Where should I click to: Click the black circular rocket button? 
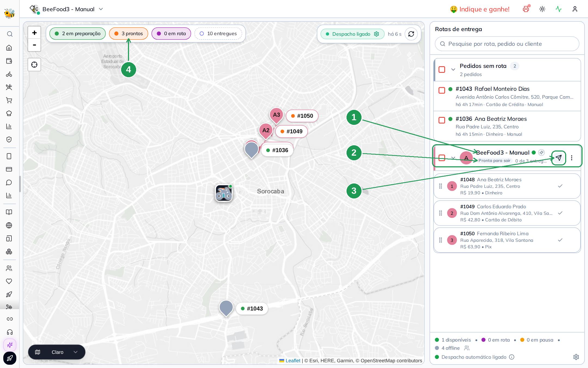pos(10,358)
